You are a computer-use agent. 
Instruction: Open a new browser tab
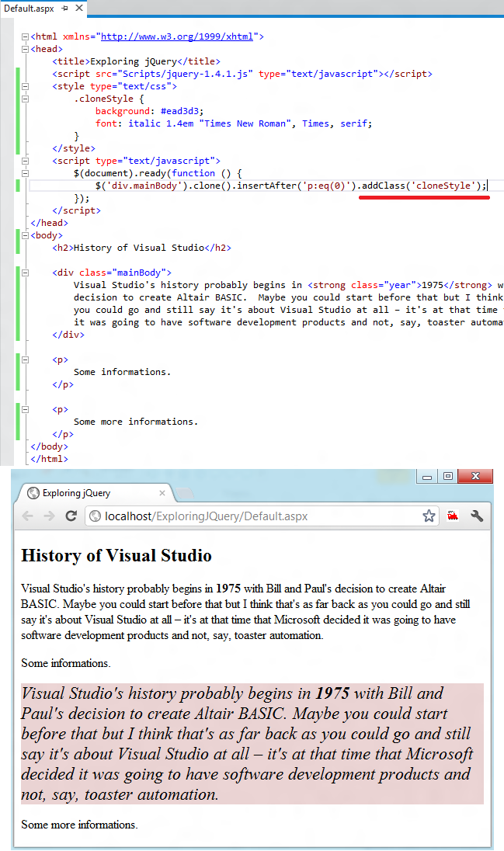(185, 493)
